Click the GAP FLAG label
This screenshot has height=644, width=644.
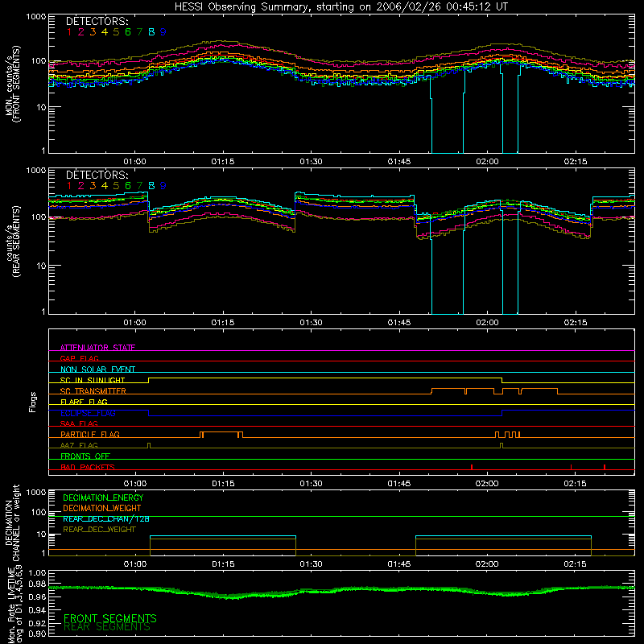click(x=79, y=358)
